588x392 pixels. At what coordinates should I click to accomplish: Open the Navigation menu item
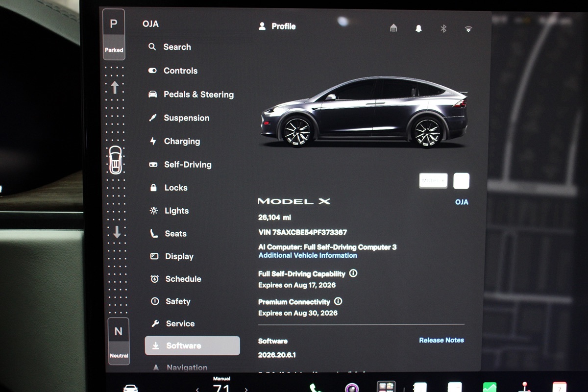tap(180, 367)
